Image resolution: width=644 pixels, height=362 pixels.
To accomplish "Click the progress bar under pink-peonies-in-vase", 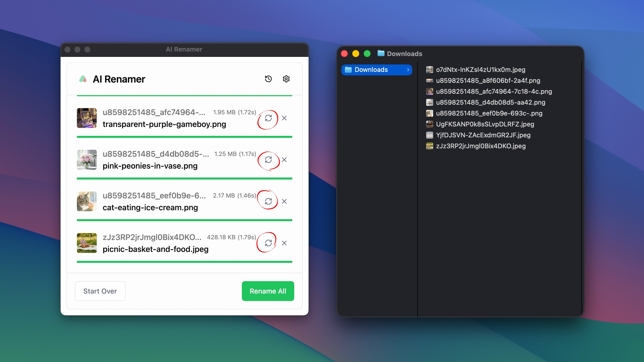I will point(184,178).
